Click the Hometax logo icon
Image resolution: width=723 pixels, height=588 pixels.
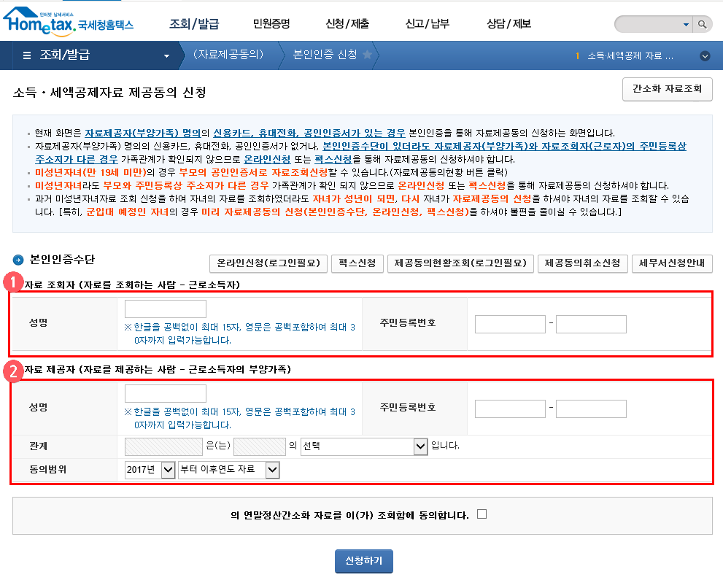point(22,13)
